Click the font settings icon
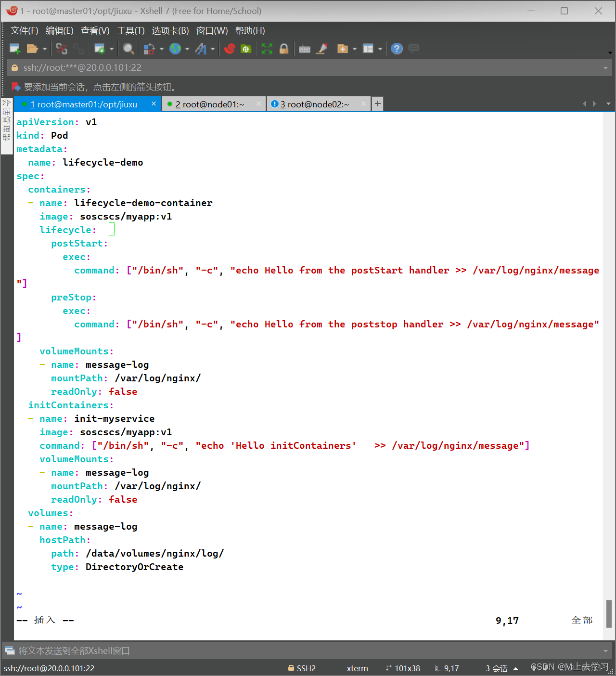The height and width of the screenshot is (676, 616). tap(201, 49)
